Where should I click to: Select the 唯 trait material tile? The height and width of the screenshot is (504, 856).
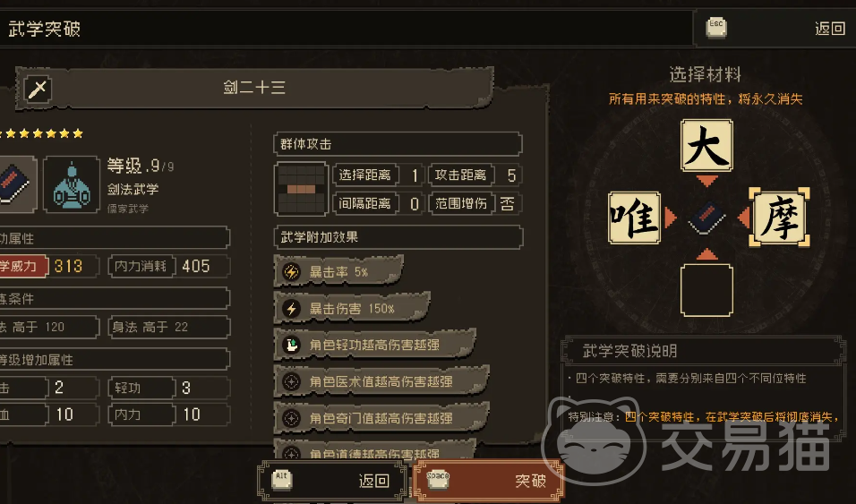point(634,218)
